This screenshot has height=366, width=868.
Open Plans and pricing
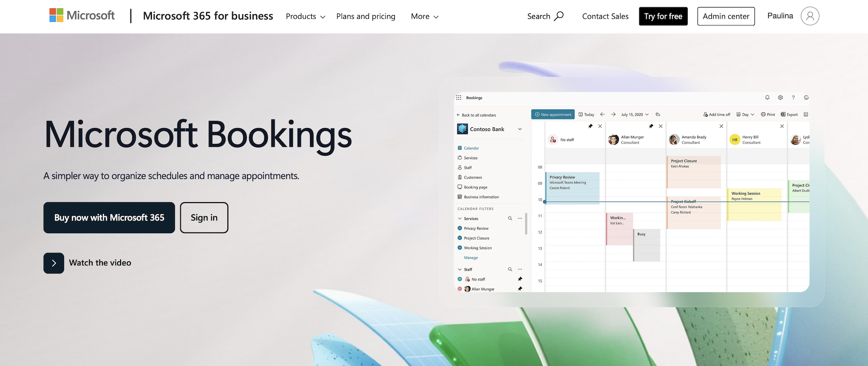point(366,16)
